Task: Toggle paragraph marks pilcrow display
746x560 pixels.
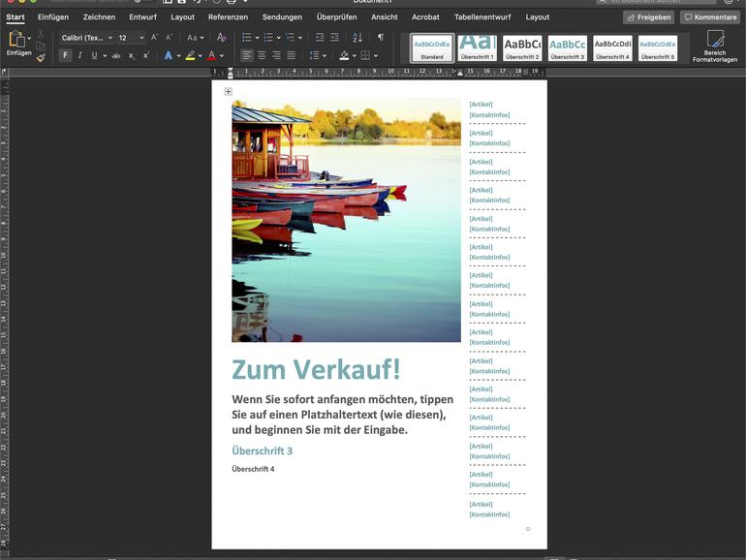Action: point(381,37)
